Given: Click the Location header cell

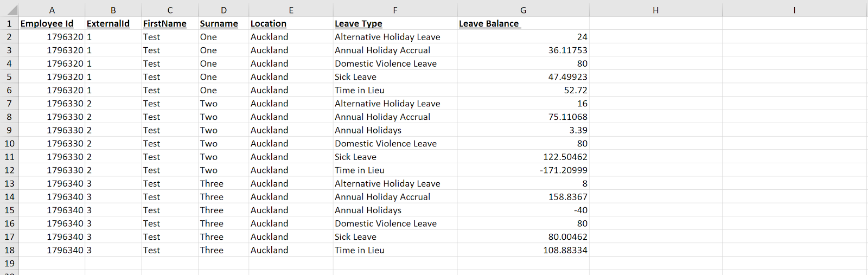Looking at the screenshot, I should coord(291,23).
